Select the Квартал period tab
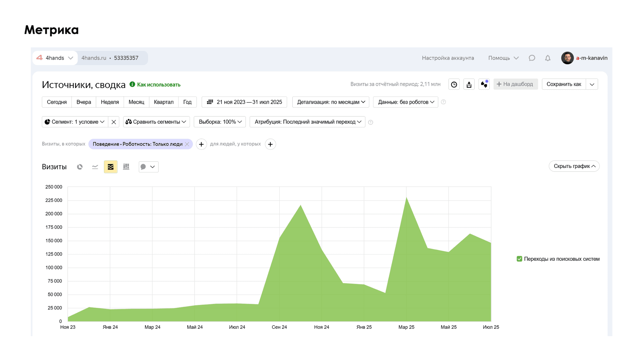 coord(164,102)
